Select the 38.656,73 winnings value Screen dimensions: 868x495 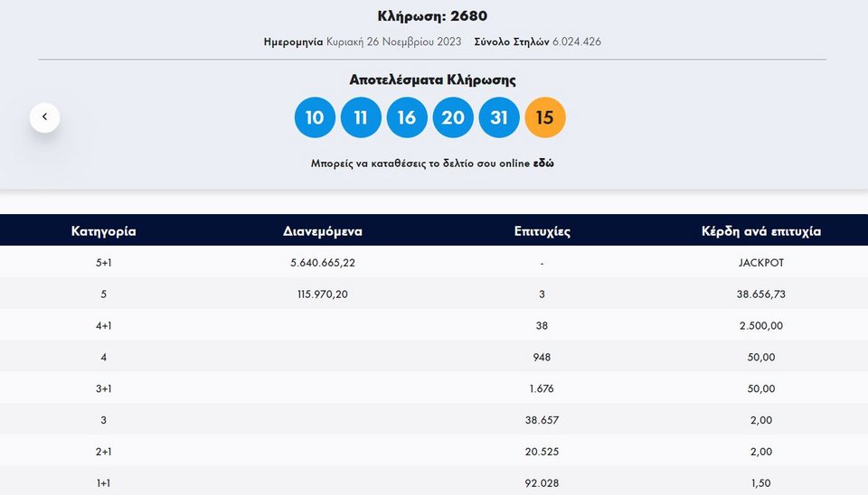click(x=761, y=294)
